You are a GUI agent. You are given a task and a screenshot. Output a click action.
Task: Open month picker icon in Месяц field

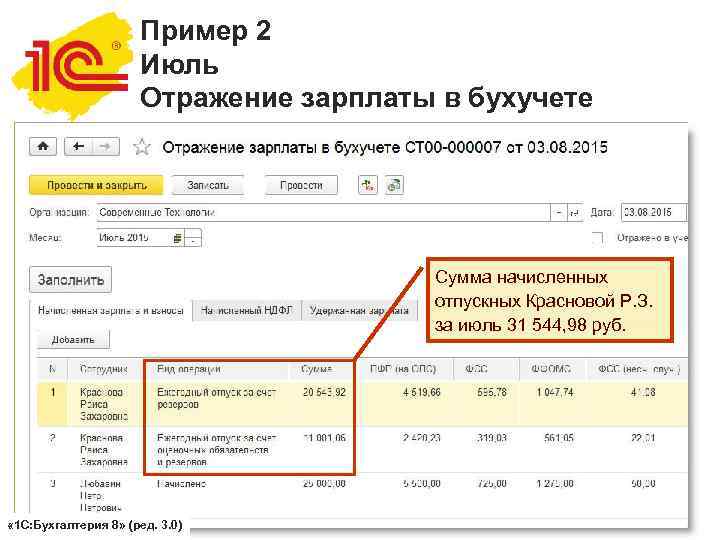tap(178, 238)
